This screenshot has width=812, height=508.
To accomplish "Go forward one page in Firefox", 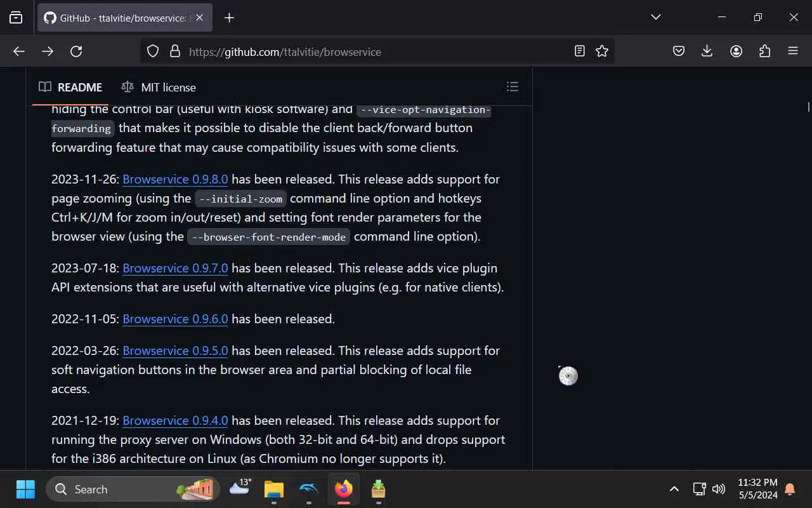I will 48,51.
